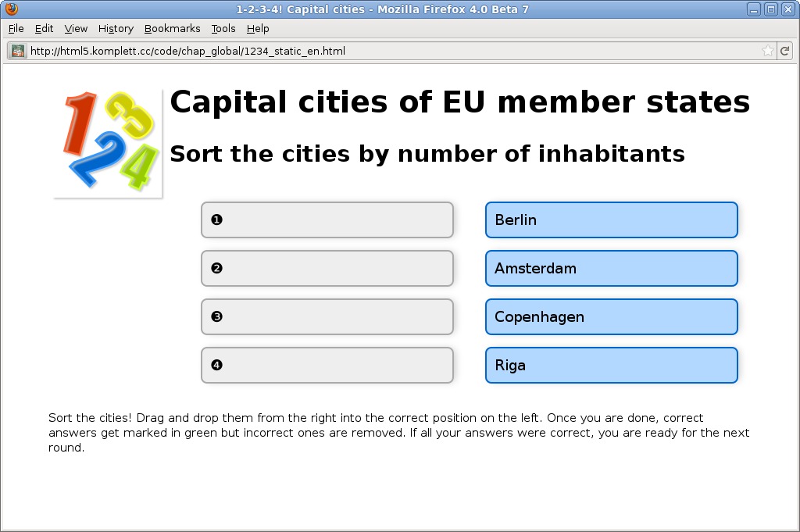This screenshot has height=532, width=800.
Task: Open the File menu
Action: 16,28
